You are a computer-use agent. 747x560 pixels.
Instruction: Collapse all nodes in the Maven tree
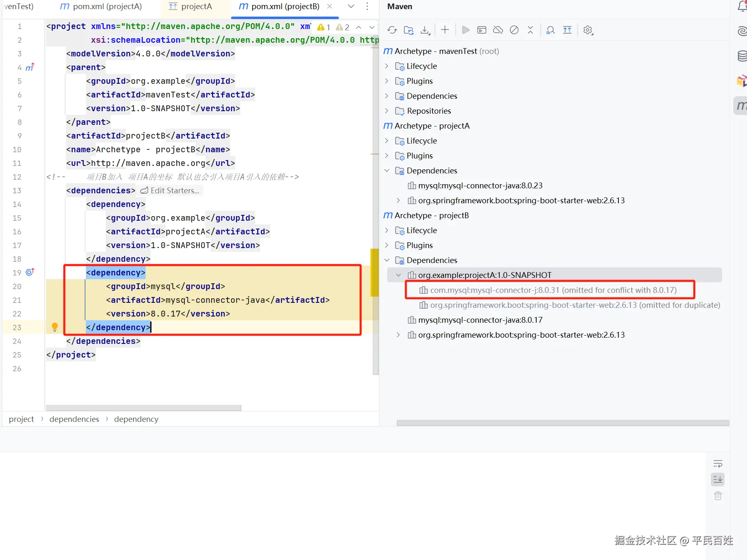[530, 30]
